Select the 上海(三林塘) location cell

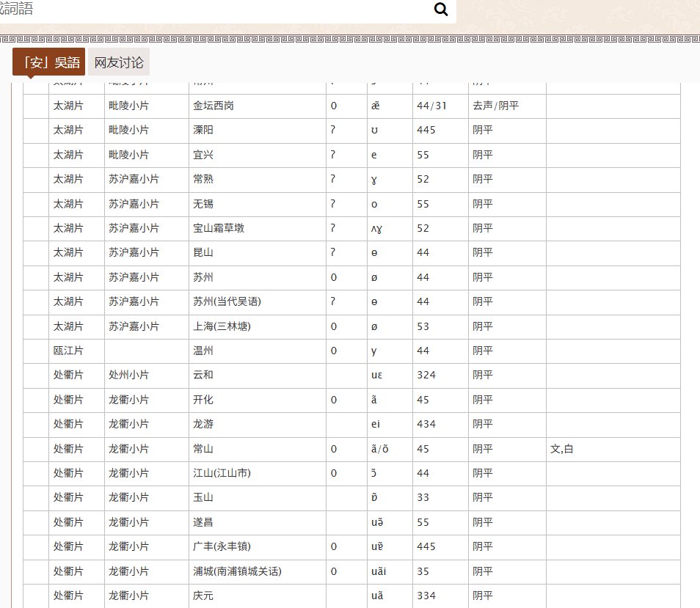tap(257, 326)
